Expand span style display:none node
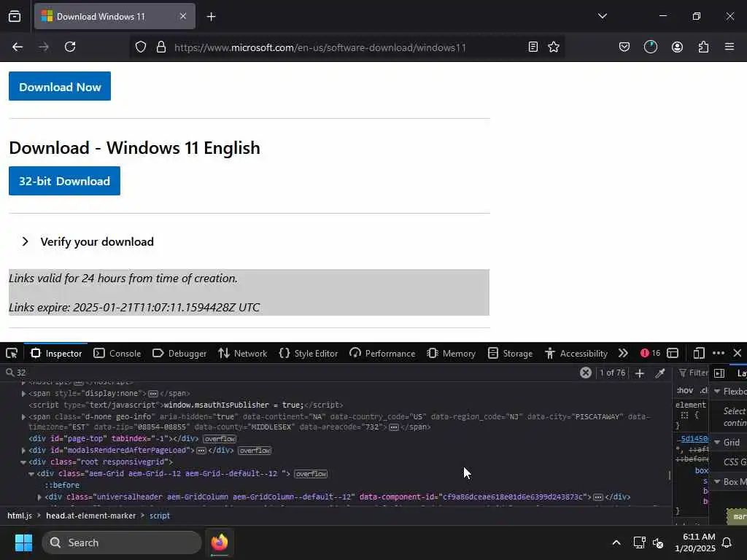747x560 pixels. [x=23, y=393]
